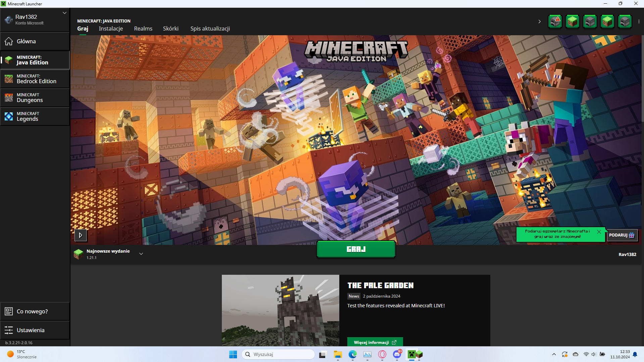Viewport: 644px width, 362px height.
Task: Click the quick-launch block with red warning triangle
Action: pos(555,21)
